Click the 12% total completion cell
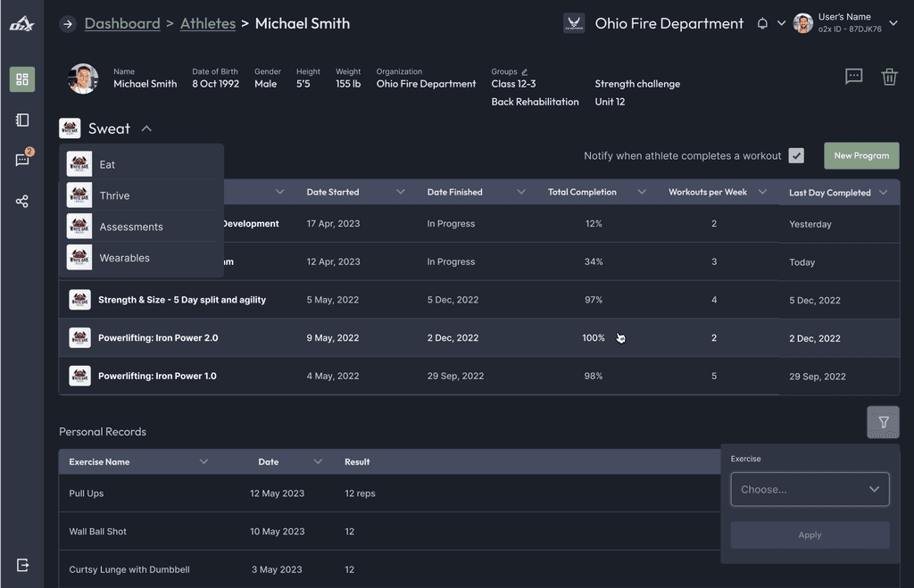 tap(594, 224)
